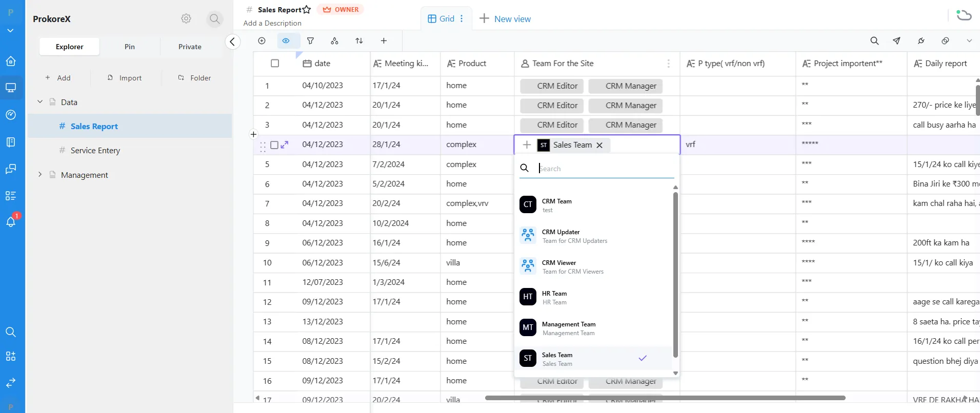Image resolution: width=980 pixels, height=413 pixels.
Task: Click the date column header
Action: point(333,64)
